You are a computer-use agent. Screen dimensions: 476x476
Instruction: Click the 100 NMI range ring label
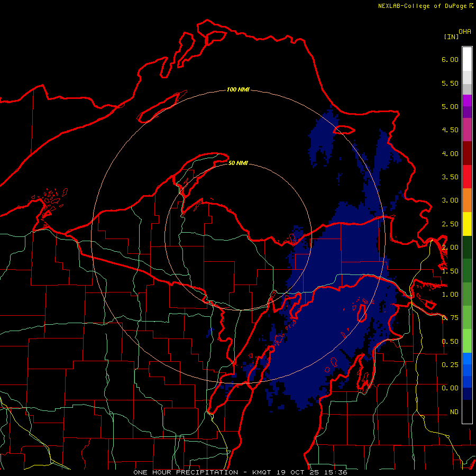coord(238,89)
